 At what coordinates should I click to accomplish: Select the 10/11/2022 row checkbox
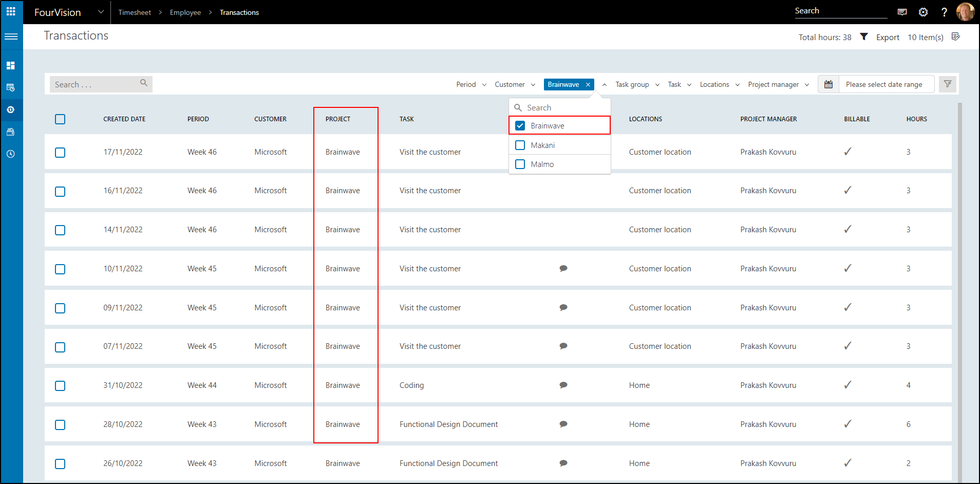click(60, 269)
